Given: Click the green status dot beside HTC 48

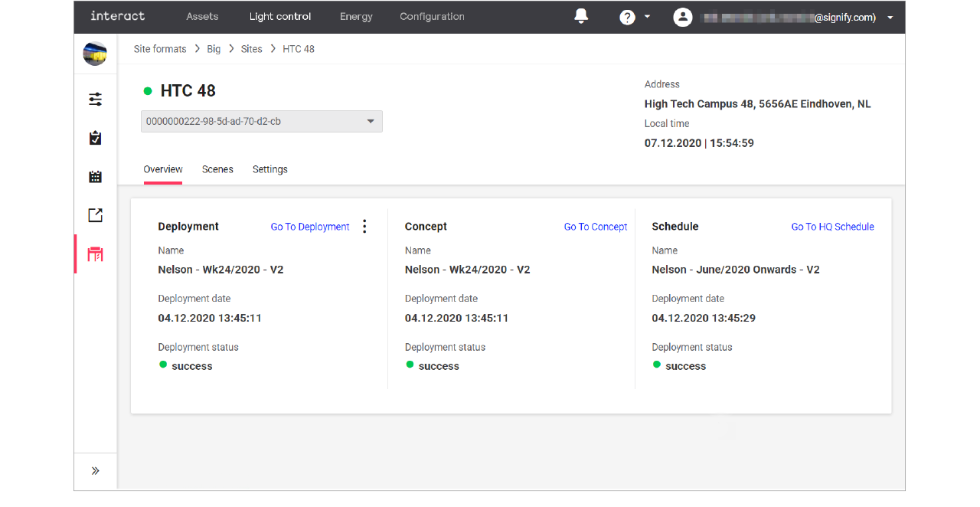Looking at the screenshot, I should 147,90.
